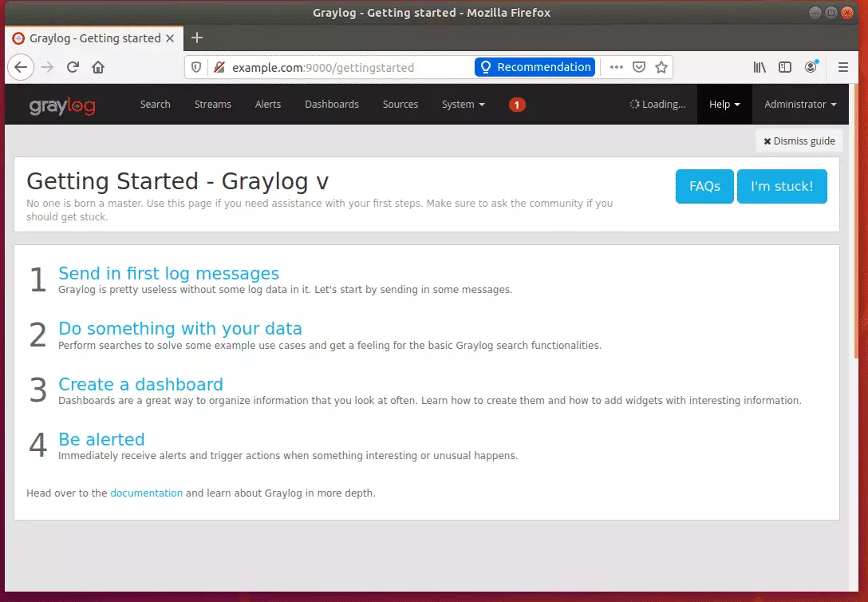Image resolution: width=868 pixels, height=602 pixels.
Task: Click the page vertical scrollbar
Action: pyautogui.click(x=856, y=221)
